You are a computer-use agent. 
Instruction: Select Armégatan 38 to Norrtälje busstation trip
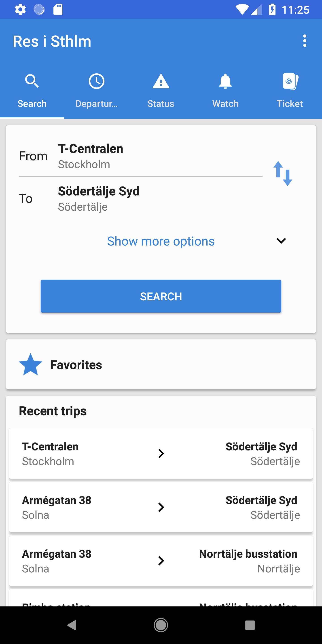161,561
